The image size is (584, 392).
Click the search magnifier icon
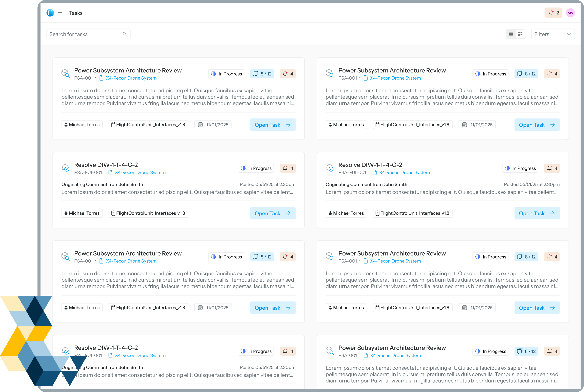pyautogui.click(x=124, y=34)
